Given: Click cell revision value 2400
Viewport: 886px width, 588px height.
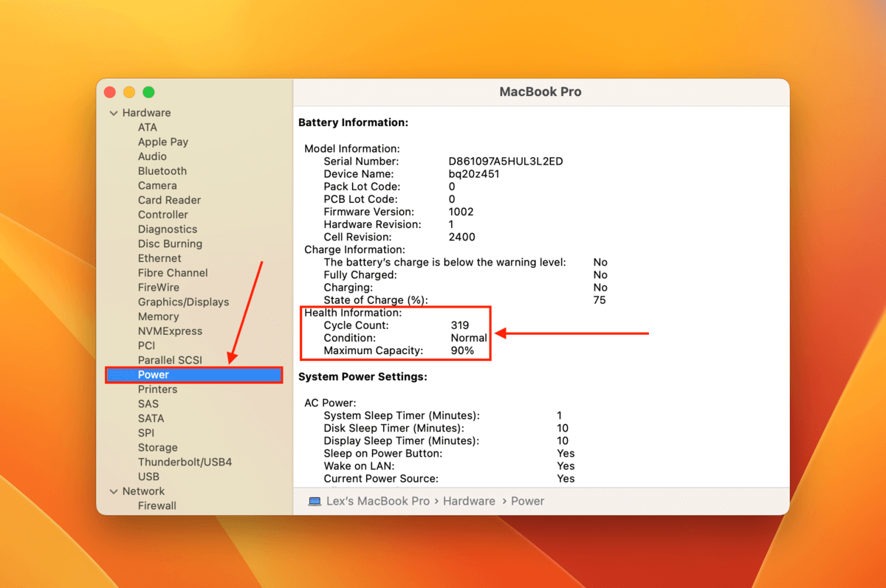Looking at the screenshot, I should tap(461, 237).
